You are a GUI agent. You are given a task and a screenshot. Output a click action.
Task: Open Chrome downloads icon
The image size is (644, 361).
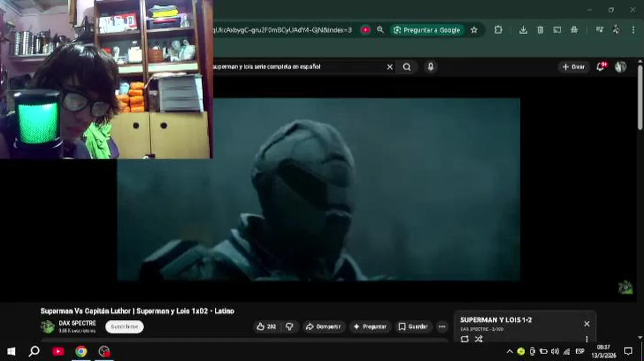523,30
